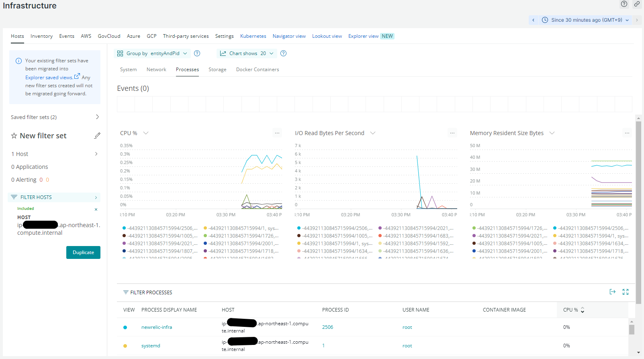Click the export icon above process table
The height and width of the screenshot is (359, 644).
(612, 292)
